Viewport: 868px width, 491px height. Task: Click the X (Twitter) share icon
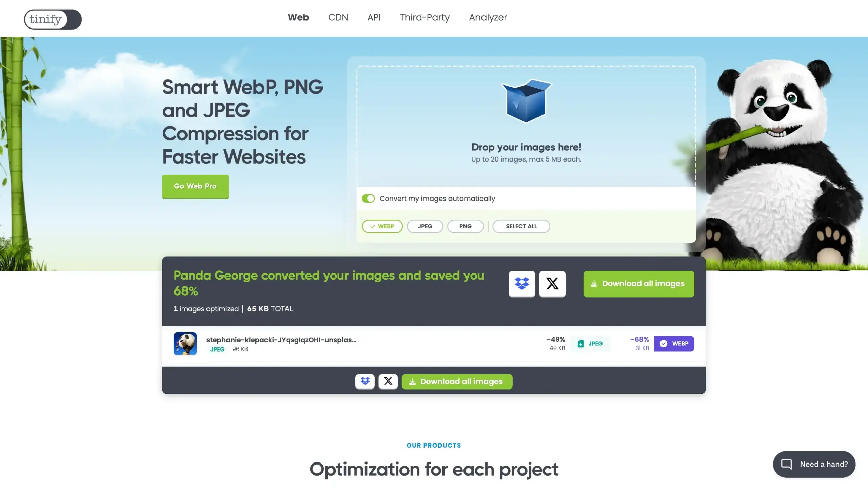tap(551, 283)
